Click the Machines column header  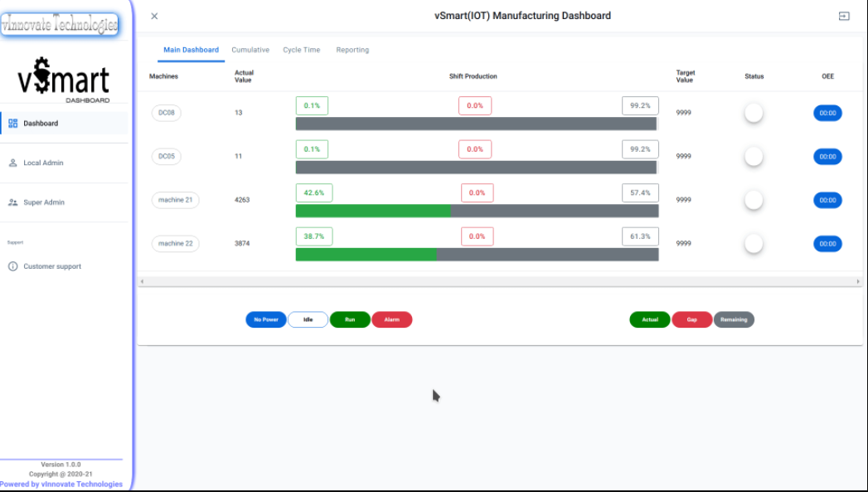pos(163,76)
